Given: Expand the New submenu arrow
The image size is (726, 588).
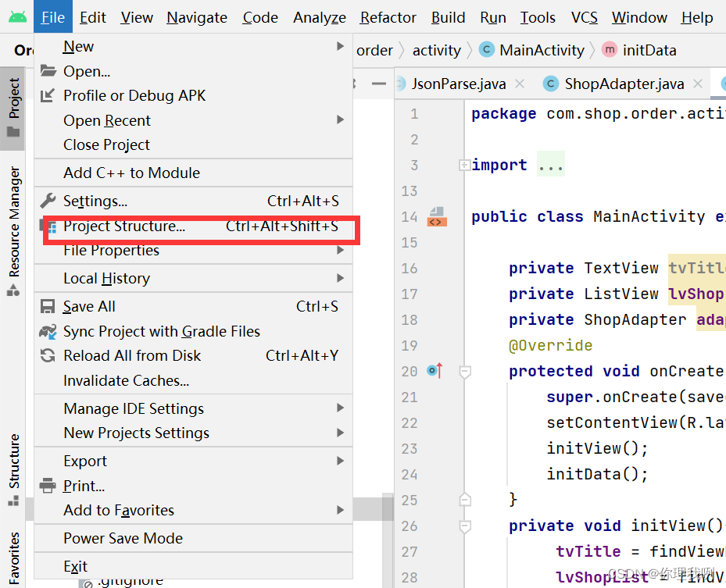Looking at the screenshot, I should click(341, 46).
